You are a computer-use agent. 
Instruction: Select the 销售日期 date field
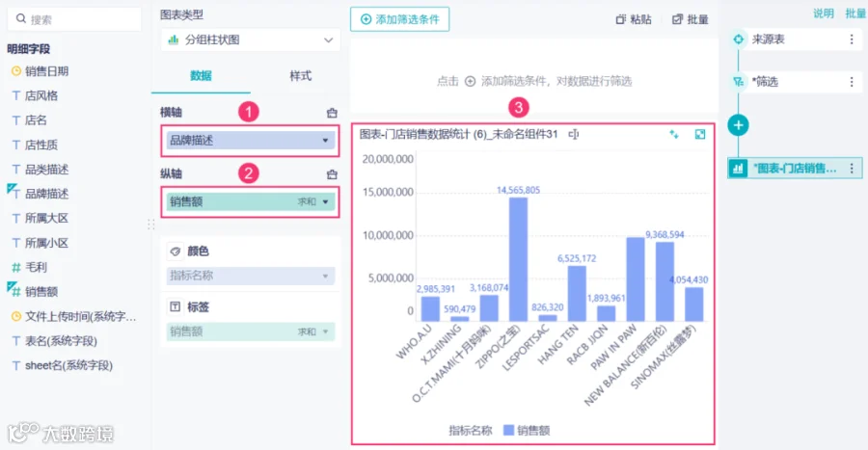point(46,71)
